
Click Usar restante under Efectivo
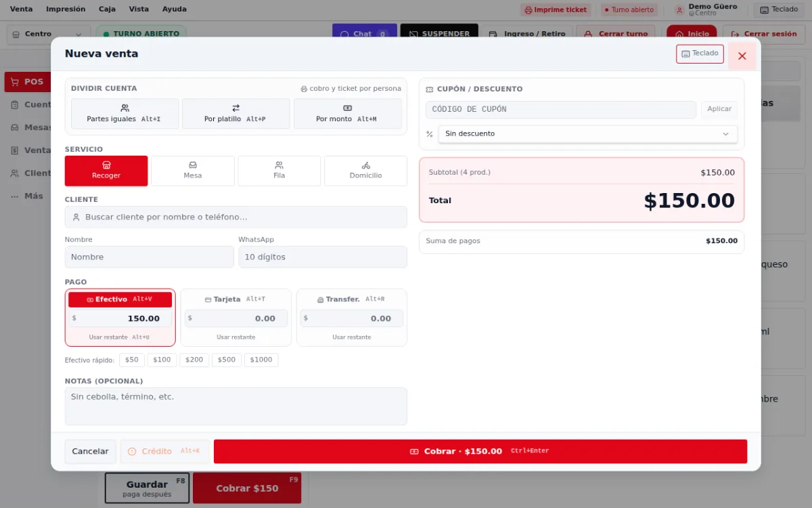pyautogui.click(x=120, y=337)
